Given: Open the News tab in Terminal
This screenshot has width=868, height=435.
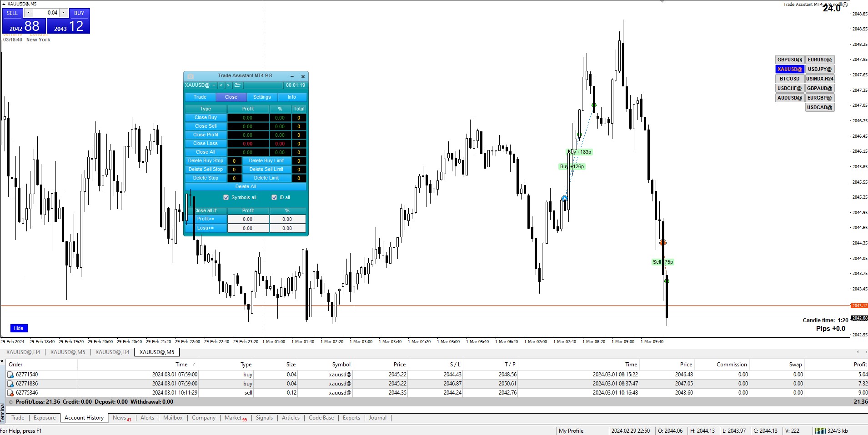Looking at the screenshot, I should click(122, 418).
